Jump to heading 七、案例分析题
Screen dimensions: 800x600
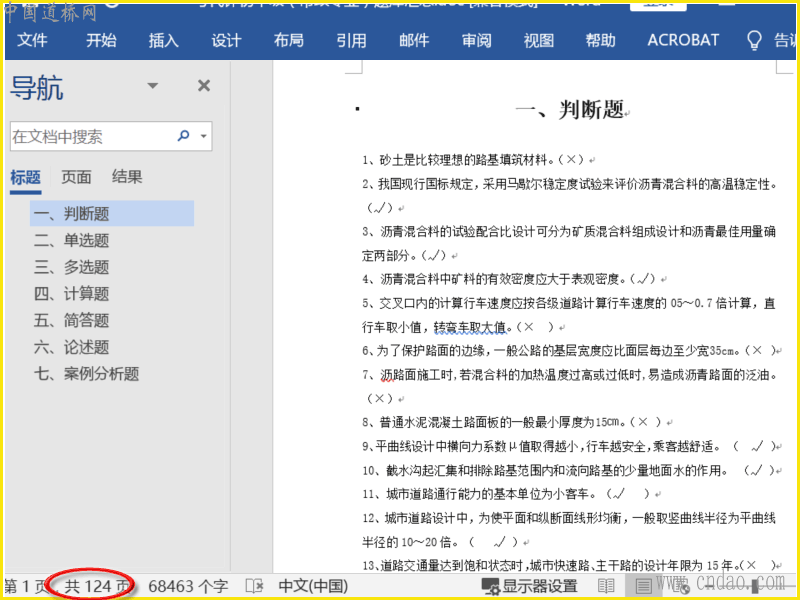tap(86, 374)
